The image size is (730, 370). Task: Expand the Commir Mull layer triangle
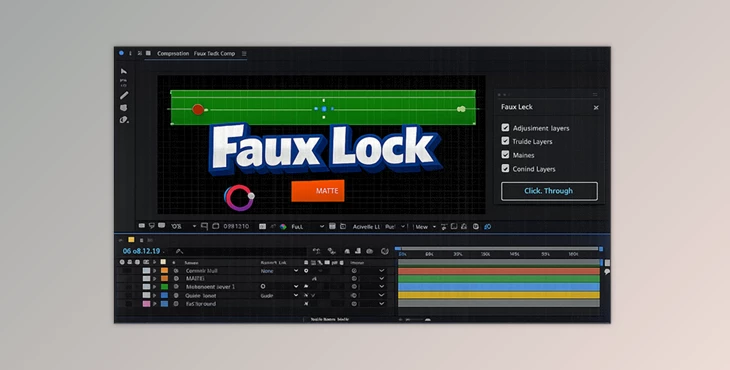pos(155,270)
